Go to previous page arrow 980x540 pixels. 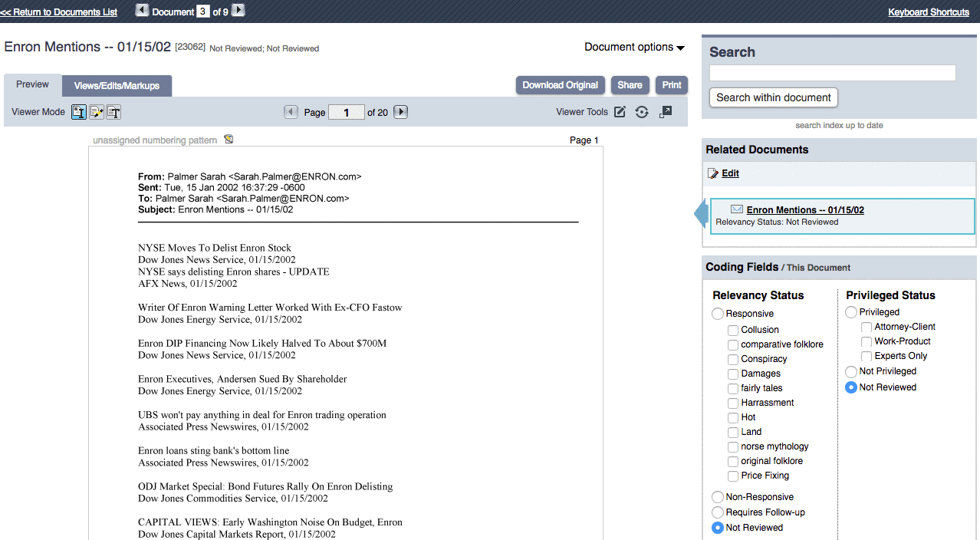coord(291,112)
